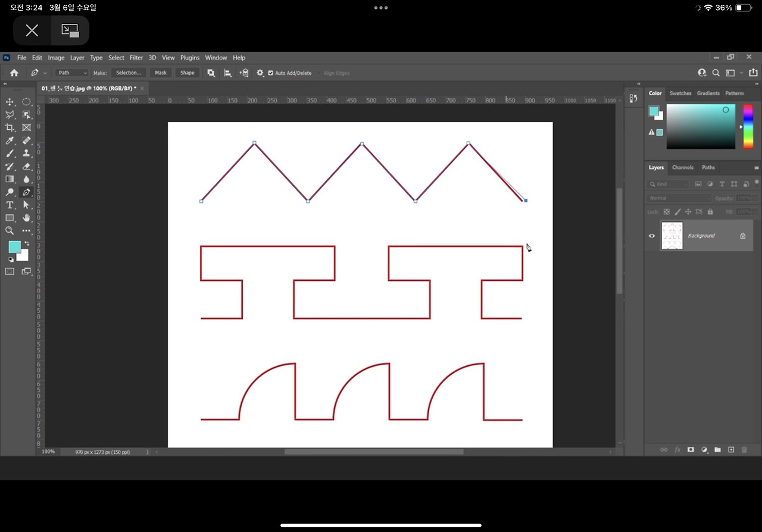Select the Path Selection tool
Image resolution: width=762 pixels, height=532 pixels.
pyautogui.click(x=26, y=205)
